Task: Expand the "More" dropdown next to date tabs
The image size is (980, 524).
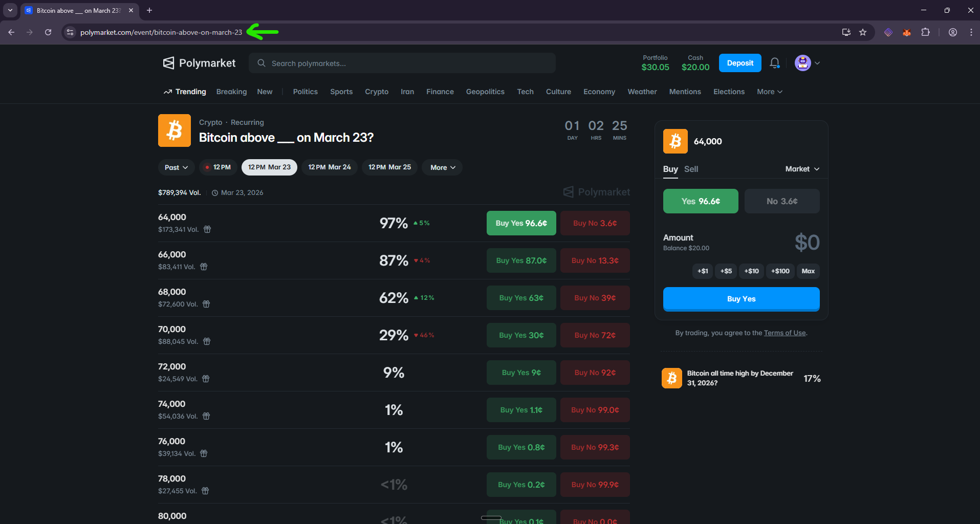Action: pos(441,167)
